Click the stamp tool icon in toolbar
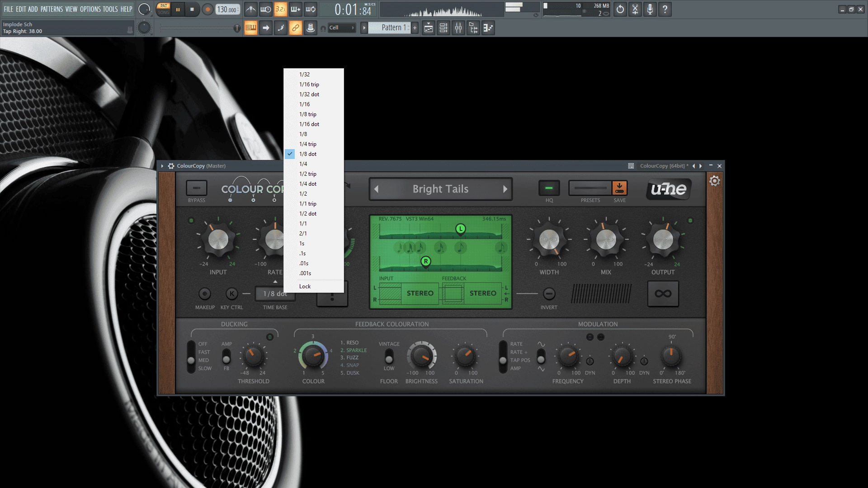Screen dimensions: 868x488 pyautogui.click(x=311, y=28)
